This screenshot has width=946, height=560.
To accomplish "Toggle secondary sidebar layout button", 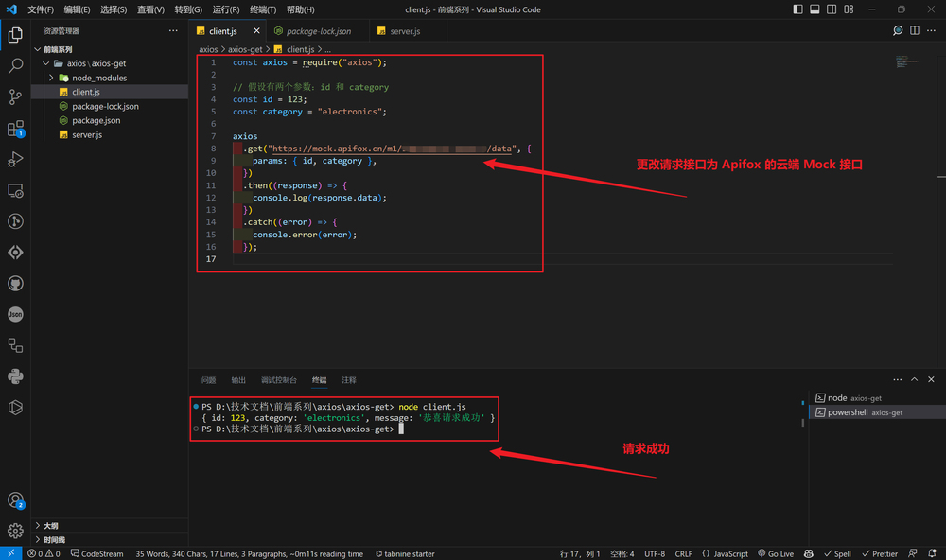I will (832, 9).
